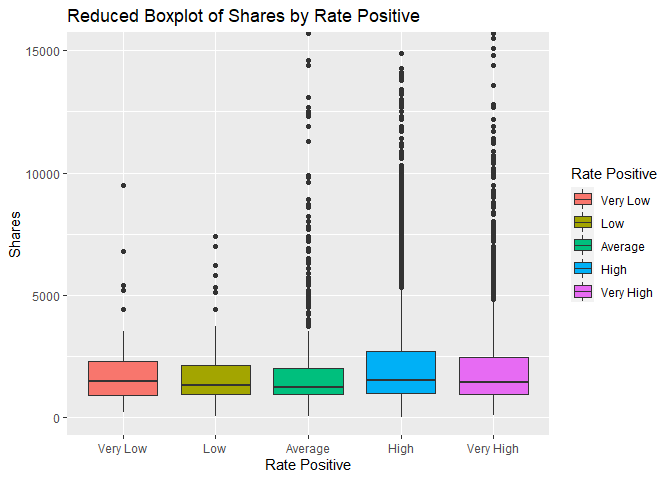Click the magenta Very High box in plot

pyautogui.click(x=493, y=375)
